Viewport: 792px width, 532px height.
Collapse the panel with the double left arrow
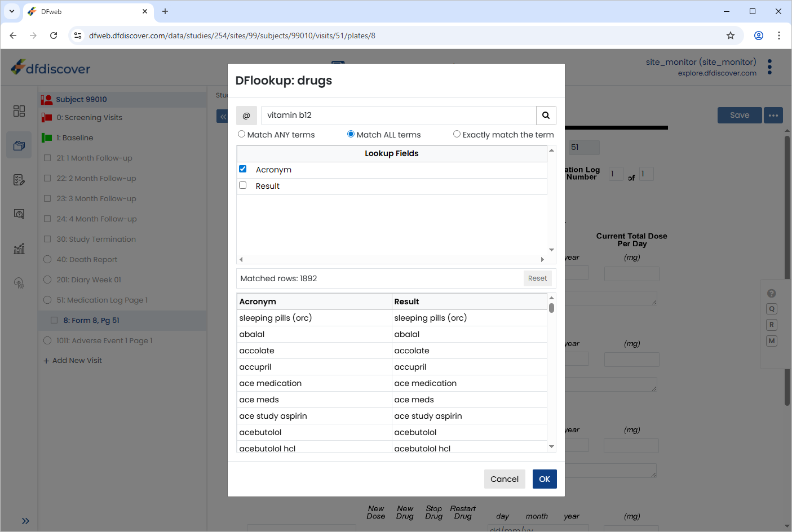point(222,116)
